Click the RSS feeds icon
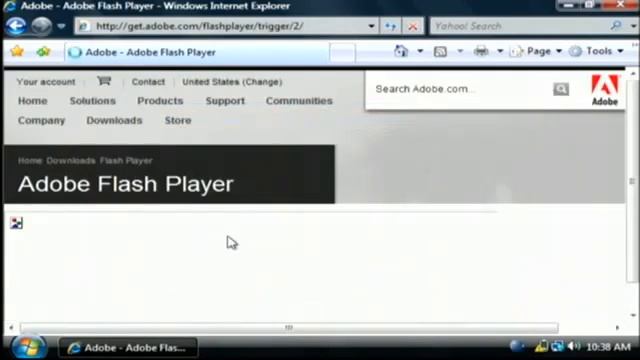 click(440, 51)
